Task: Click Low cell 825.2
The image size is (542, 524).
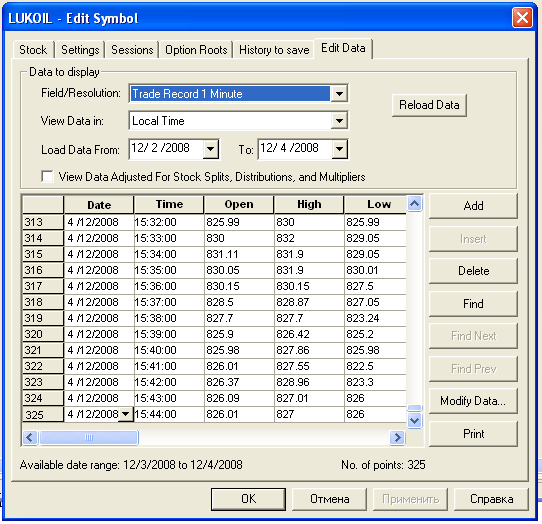Action: 375,334
